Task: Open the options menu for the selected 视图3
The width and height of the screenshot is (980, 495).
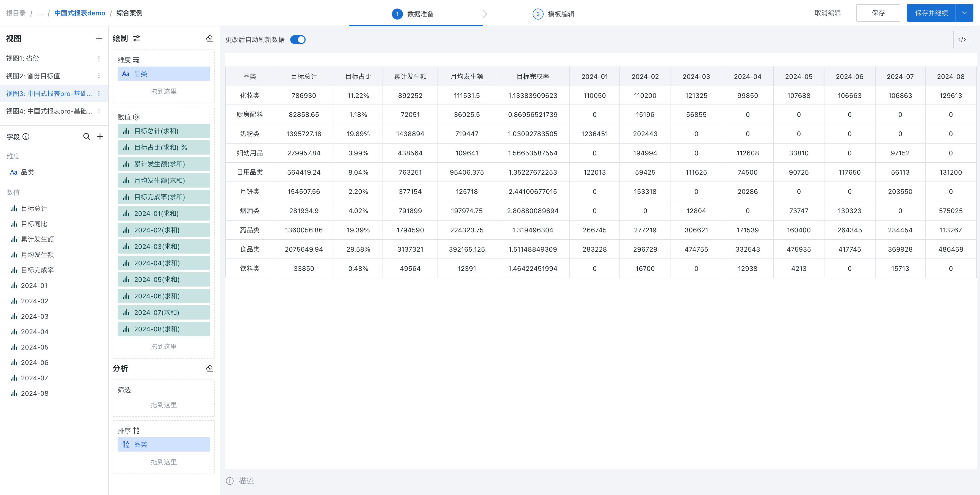Action: [x=99, y=94]
